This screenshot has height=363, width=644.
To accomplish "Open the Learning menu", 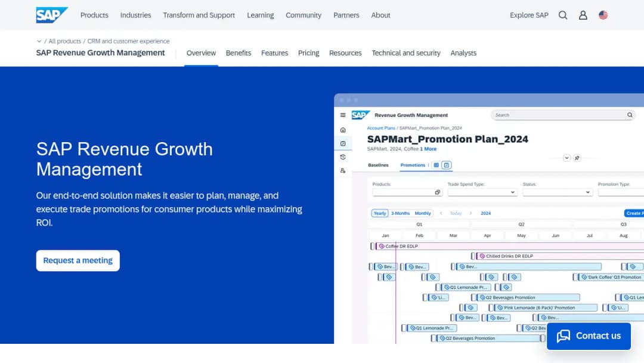I will (261, 15).
